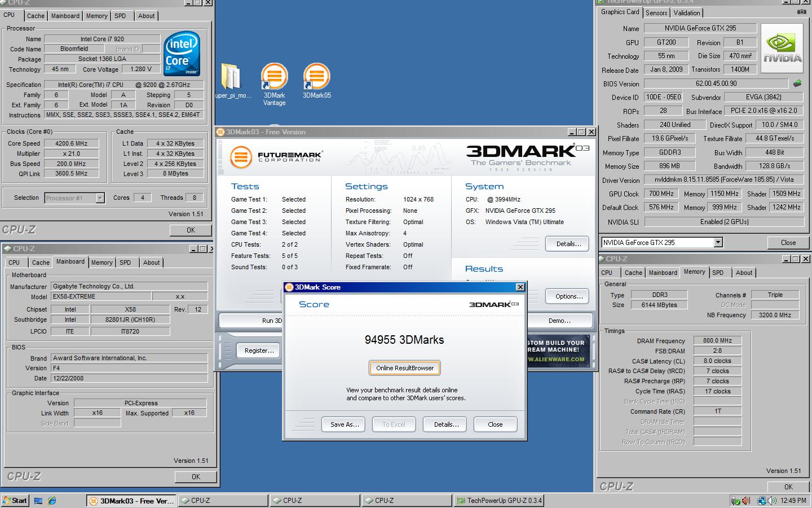Viewport: 812px width, 508px height.
Task: Click OK in the top-left CPU-Z window
Action: pyautogui.click(x=191, y=230)
